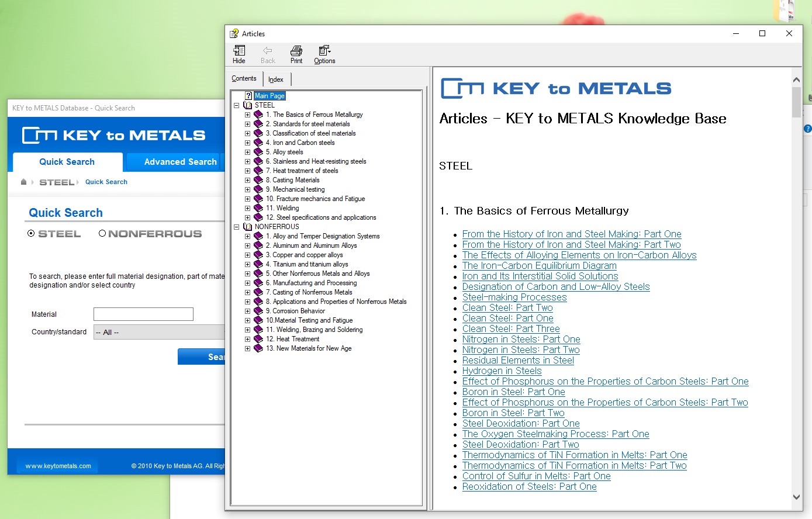Screen dimensions: 812x519
Task: Click the STEEL open book icon
Action: pyautogui.click(x=248, y=105)
